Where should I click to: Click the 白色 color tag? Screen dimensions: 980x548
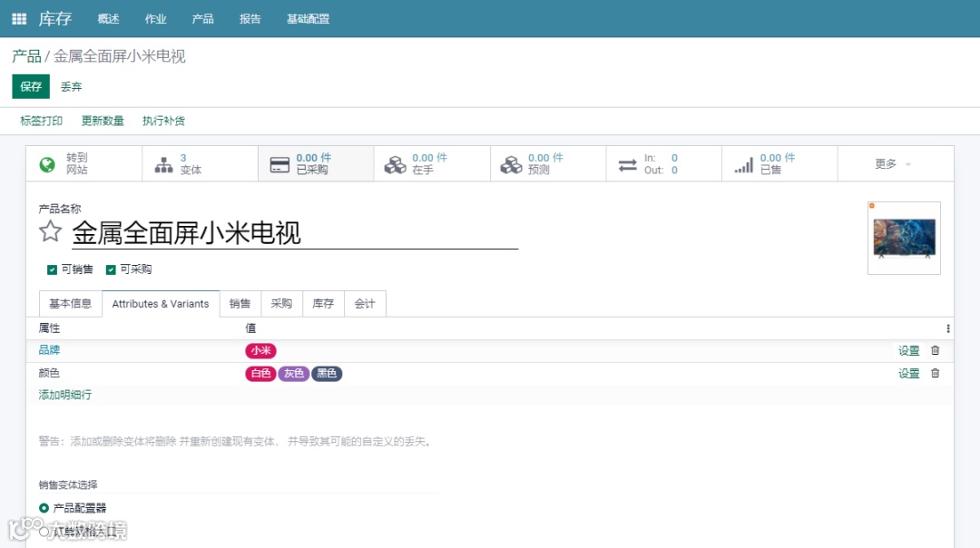pos(260,374)
